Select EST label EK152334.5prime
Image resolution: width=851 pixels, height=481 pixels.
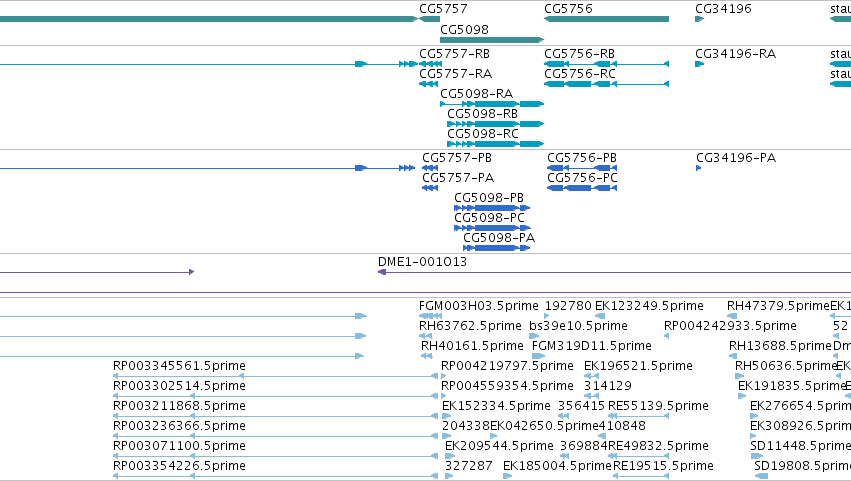click(x=496, y=407)
